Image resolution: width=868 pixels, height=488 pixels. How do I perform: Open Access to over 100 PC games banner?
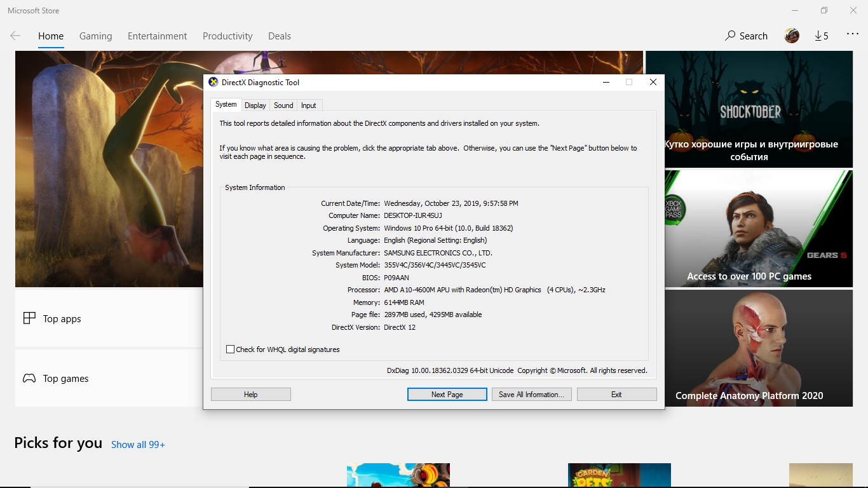[x=749, y=229]
